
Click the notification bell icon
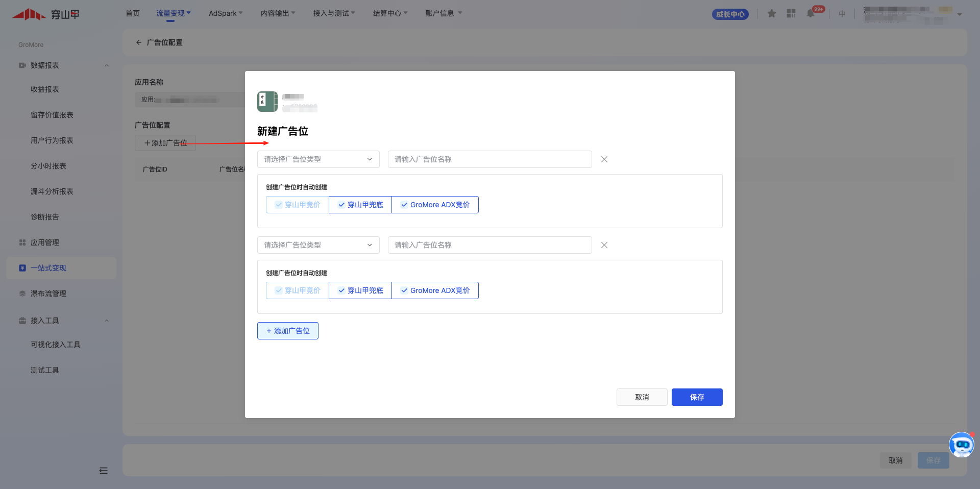(x=811, y=14)
